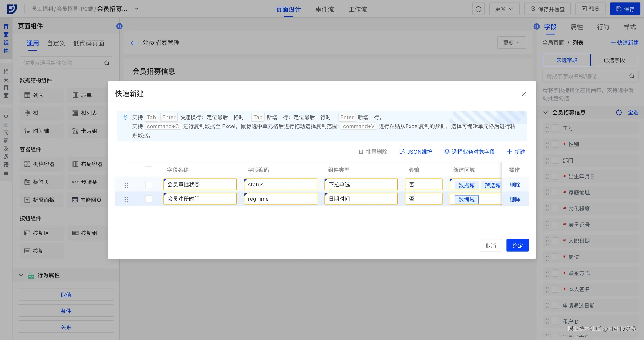
Task: Click 选择业务对象字段 layers icon
Action: (x=447, y=151)
